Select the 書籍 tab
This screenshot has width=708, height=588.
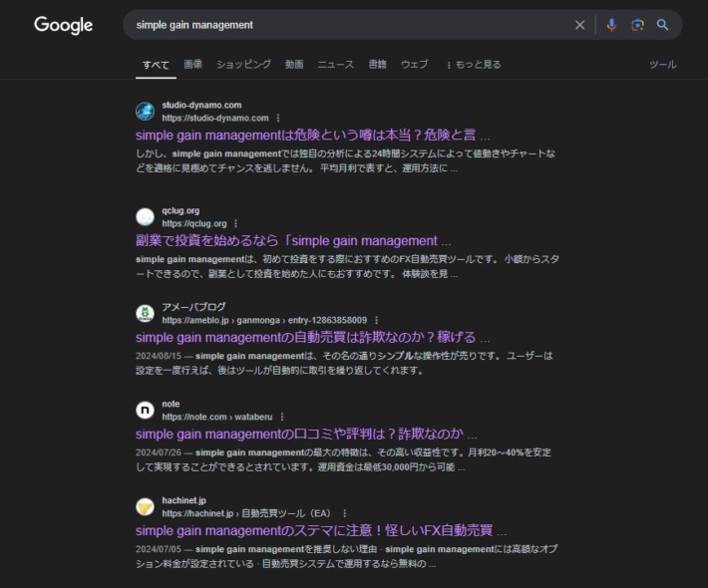coord(377,64)
